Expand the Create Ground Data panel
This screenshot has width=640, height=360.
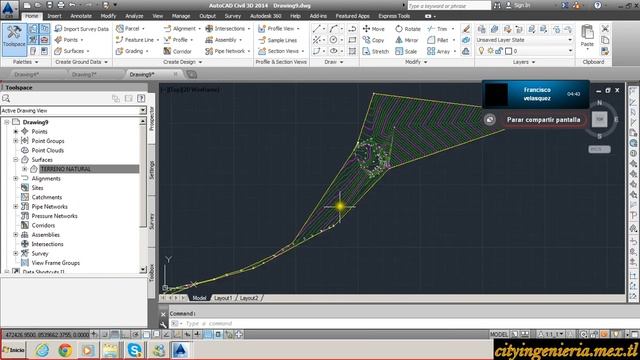[x=81, y=62]
